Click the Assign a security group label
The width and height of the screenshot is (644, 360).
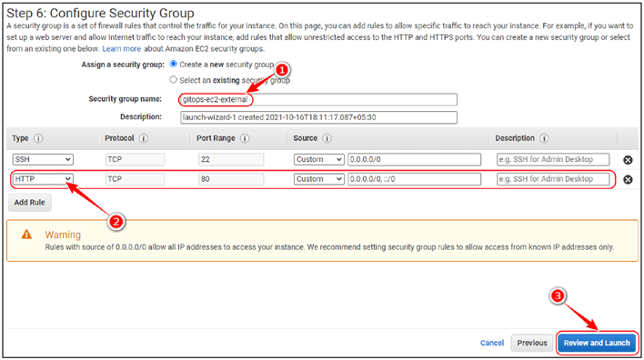123,65
